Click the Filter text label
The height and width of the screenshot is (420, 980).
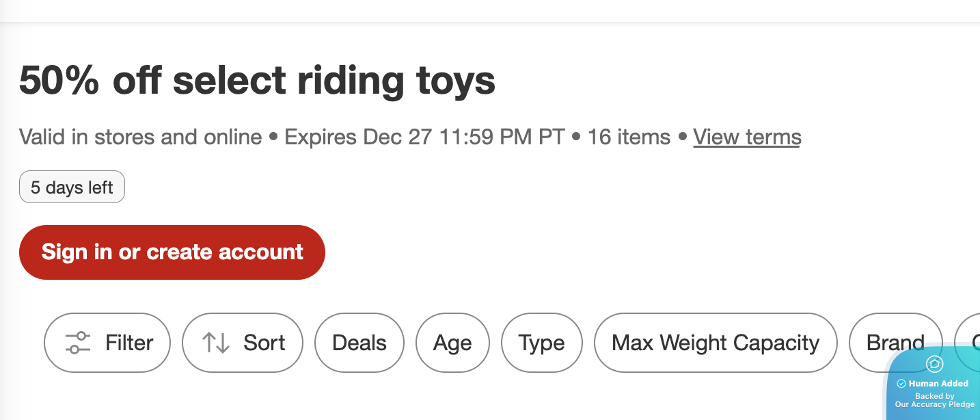[x=129, y=343]
